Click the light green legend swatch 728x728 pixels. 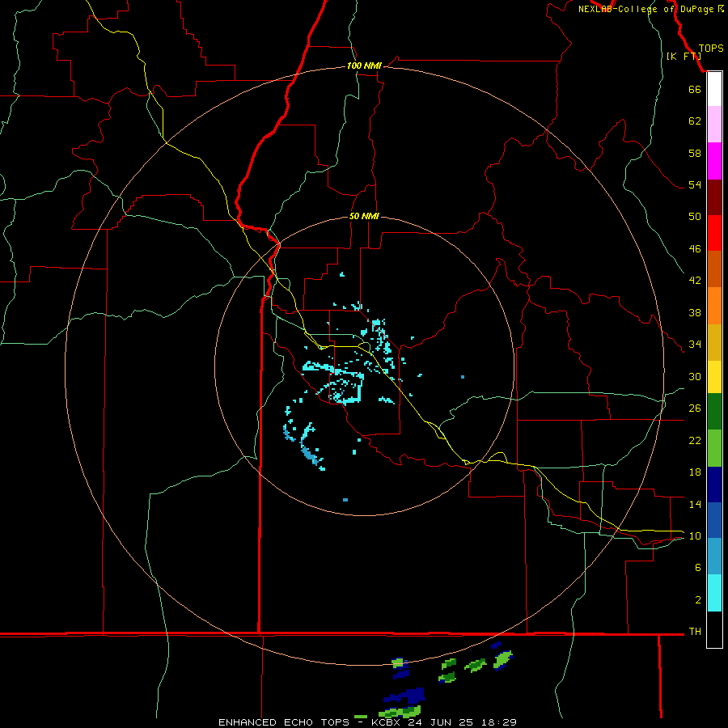coord(714,448)
